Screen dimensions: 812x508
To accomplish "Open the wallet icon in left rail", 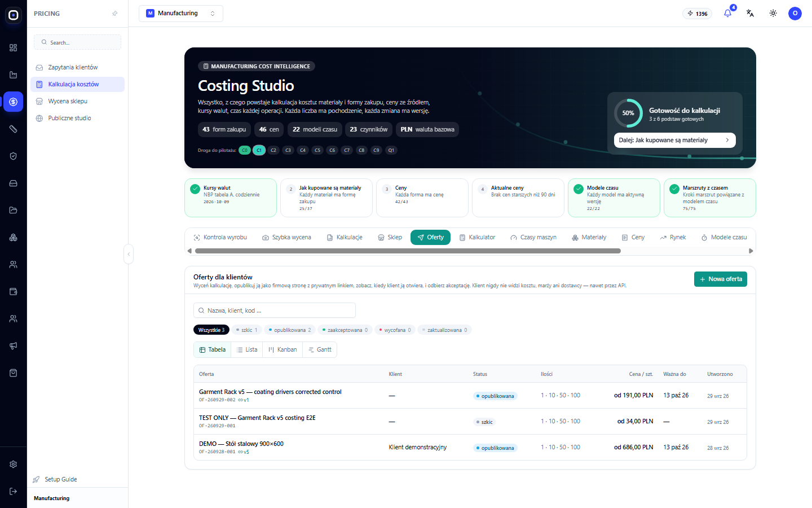I will [x=14, y=292].
